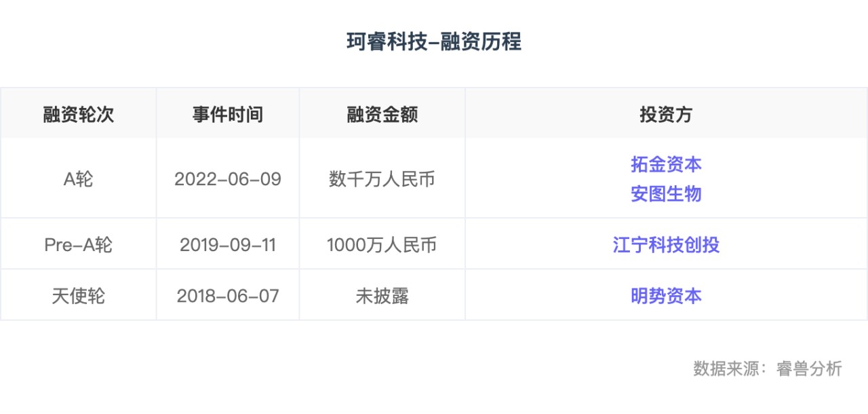Click the 数据来源 睿兽分析 source text

click(x=768, y=369)
